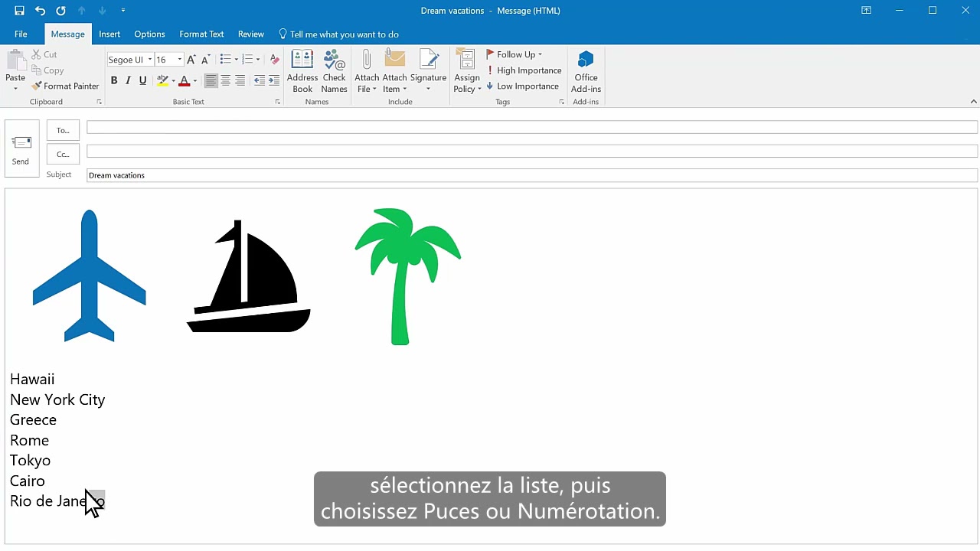980x551 pixels.
Task: Expand Basic Text dialog launcher
Action: coord(277,102)
